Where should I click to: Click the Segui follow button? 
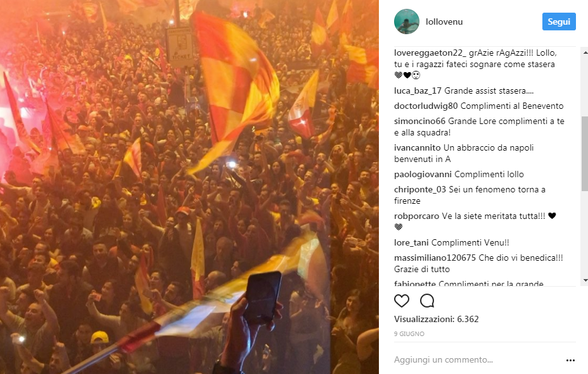point(559,22)
